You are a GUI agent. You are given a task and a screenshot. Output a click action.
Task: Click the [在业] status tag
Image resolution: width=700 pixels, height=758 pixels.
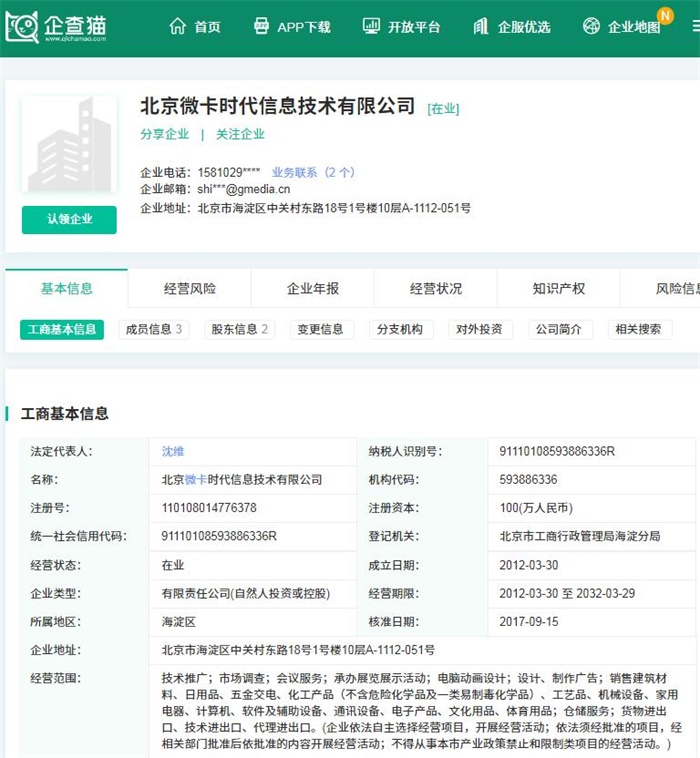443,109
